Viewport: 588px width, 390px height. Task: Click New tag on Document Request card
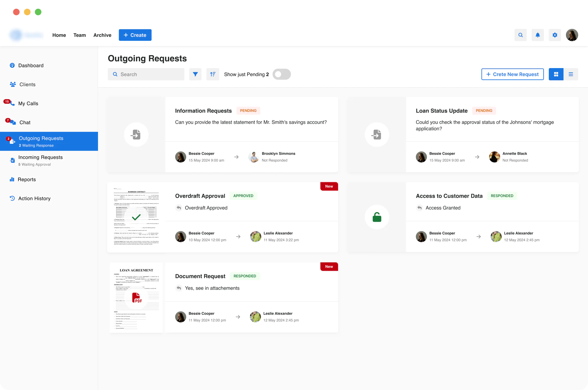[329, 267]
